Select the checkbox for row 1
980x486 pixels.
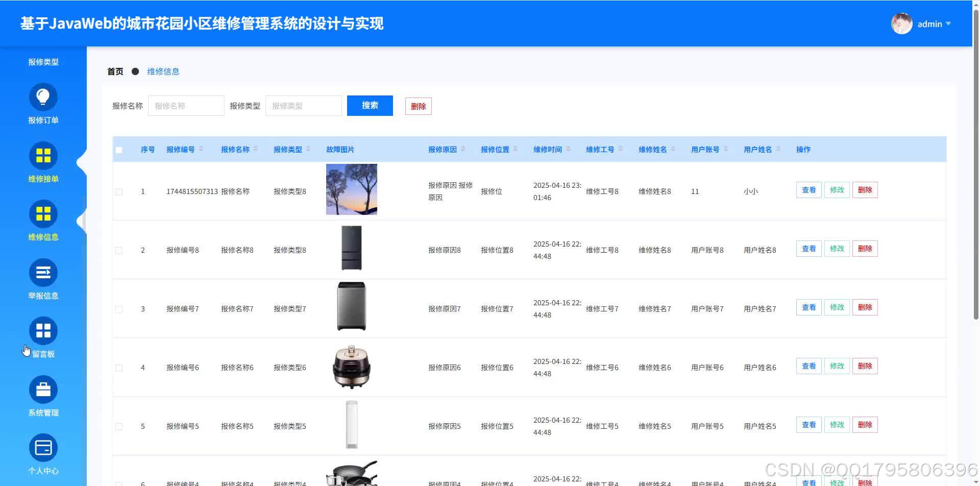pos(119,191)
